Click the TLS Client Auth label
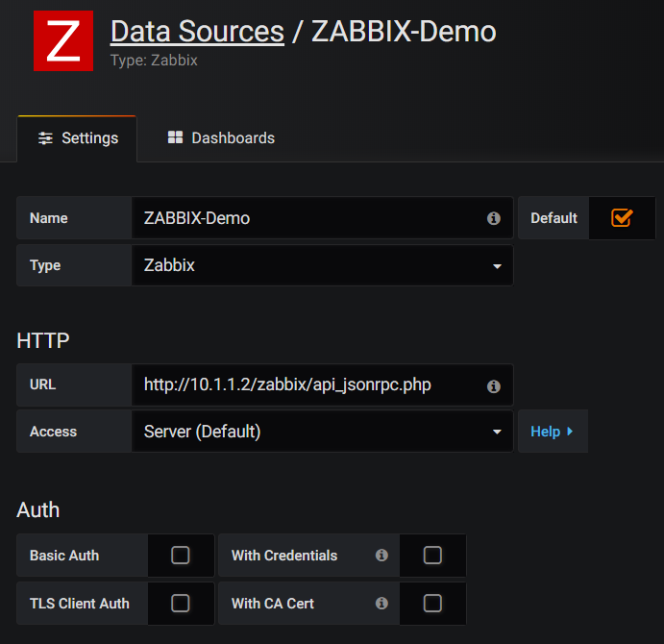The image size is (664, 644). coord(80,604)
